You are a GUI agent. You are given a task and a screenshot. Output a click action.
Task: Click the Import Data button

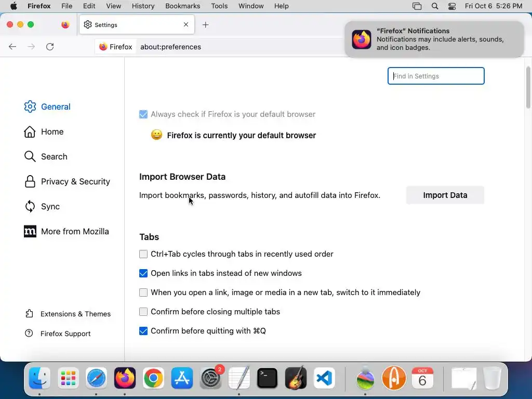tap(445, 195)
